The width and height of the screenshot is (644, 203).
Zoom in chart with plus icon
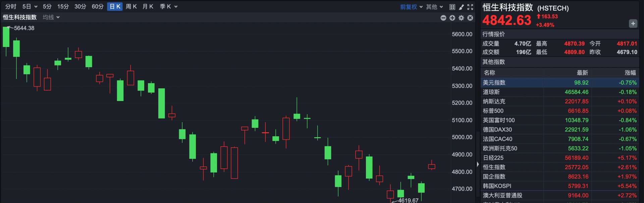click(452, 18)
